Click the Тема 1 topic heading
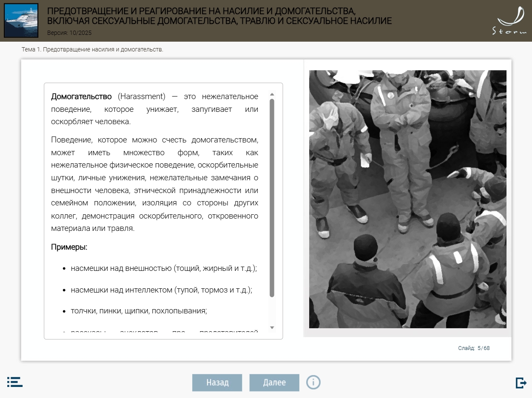This screenshot has width=532, height=398. tap(92, 50)
